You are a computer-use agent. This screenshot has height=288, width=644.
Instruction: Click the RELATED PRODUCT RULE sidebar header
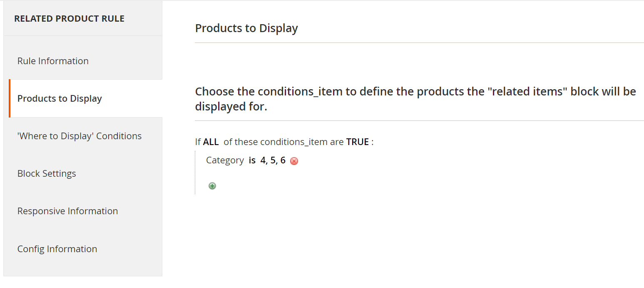click(69, 19)
